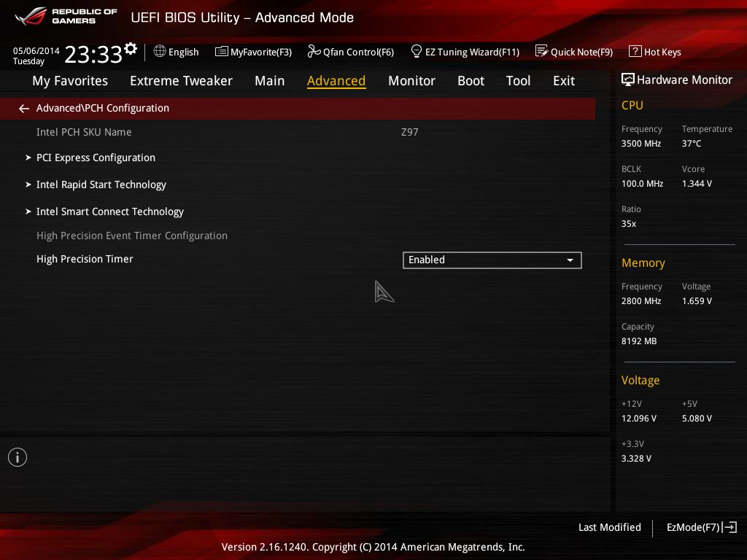Image resolution: width=747 pixels, height=560 pixels.
Task: Click Version 2.16.1240 copyright text
Action: (x=373, y=547)
